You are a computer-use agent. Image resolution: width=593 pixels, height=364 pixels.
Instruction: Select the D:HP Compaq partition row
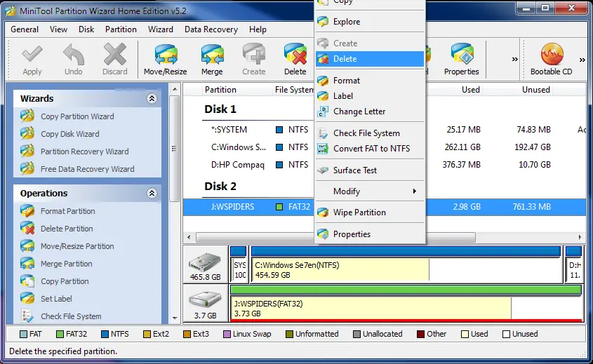click(x=385, y=164)
